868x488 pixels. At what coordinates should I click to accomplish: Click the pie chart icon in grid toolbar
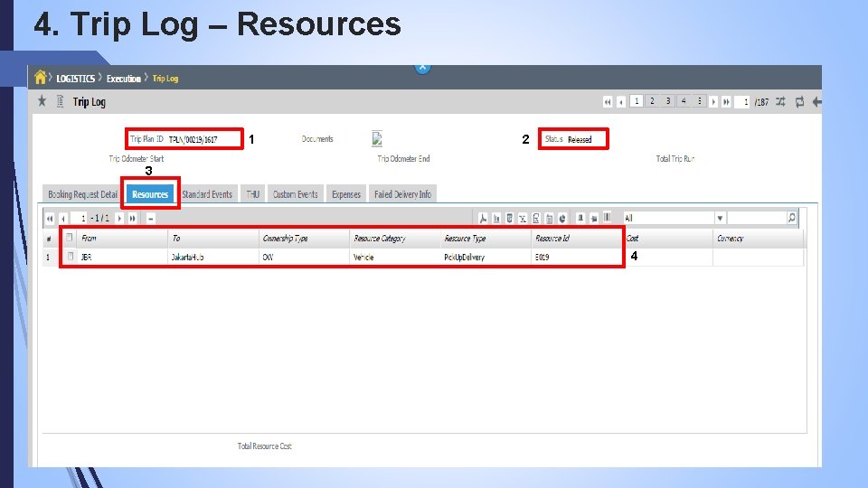(x=562, y=219)
